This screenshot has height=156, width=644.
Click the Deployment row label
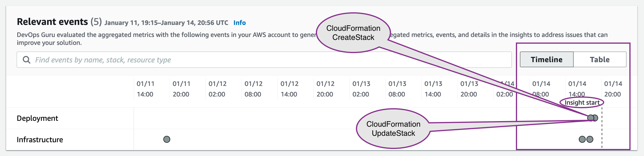coord(37,118)
